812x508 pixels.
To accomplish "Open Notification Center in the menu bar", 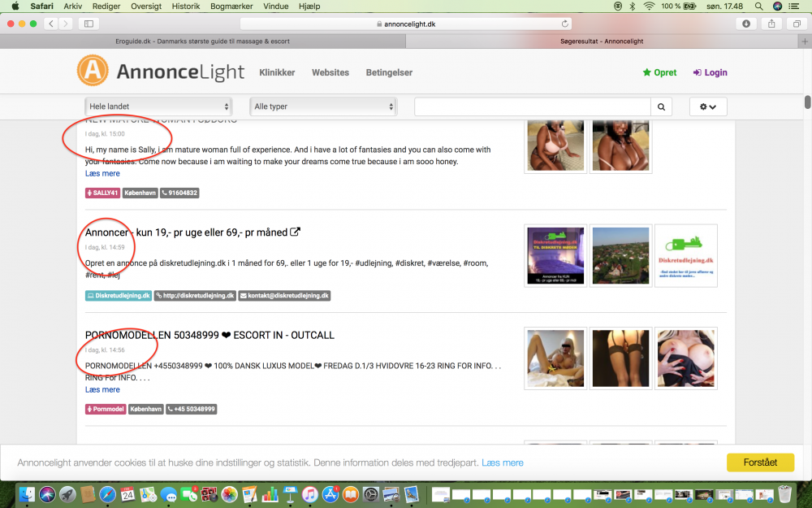I will [x=793, y=7].
